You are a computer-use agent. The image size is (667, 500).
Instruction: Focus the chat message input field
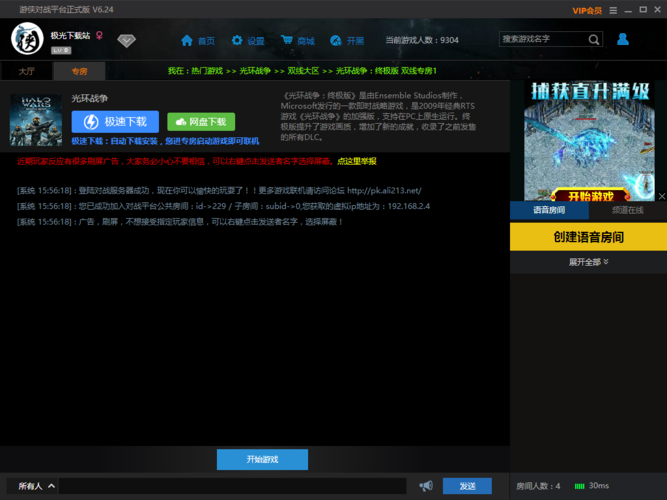pyautogui.click(x=232, y=486)
